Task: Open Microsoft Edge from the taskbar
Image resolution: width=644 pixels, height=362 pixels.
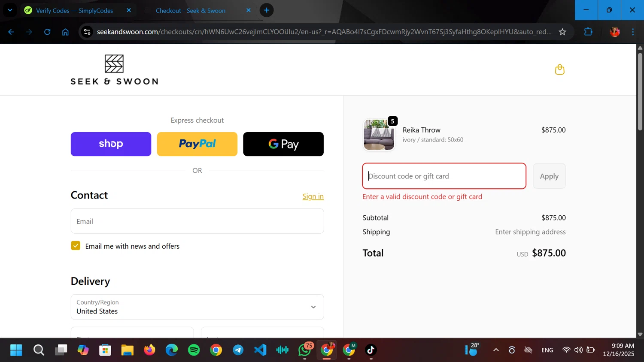Action: pyautogui.click(x=172, y=350)
